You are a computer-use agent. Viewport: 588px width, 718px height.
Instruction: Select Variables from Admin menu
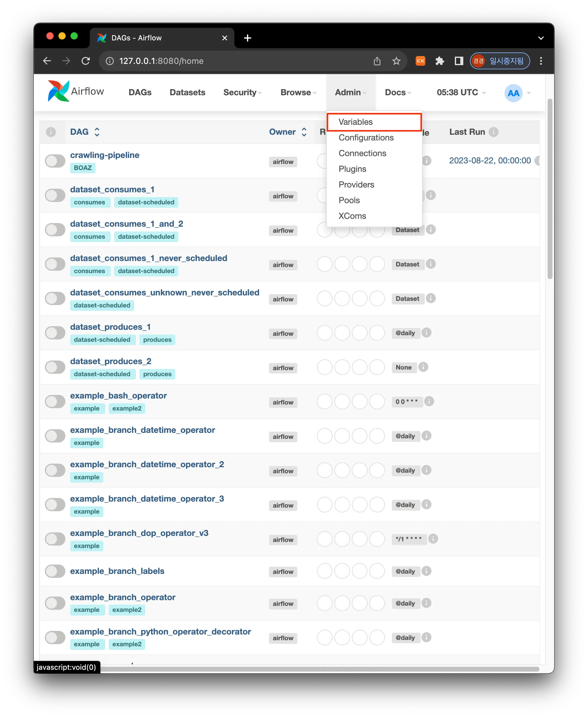(355, 122)
